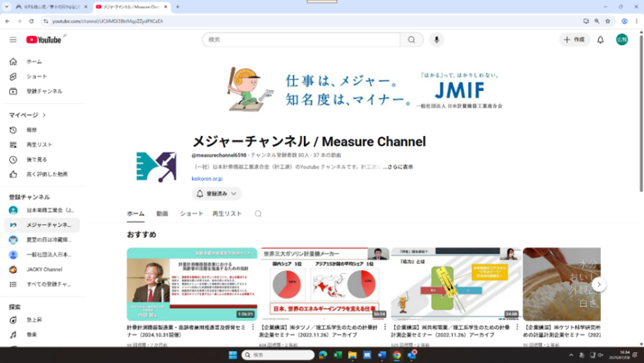
Task: Click the 作成 create button
Action: [575, 40]
